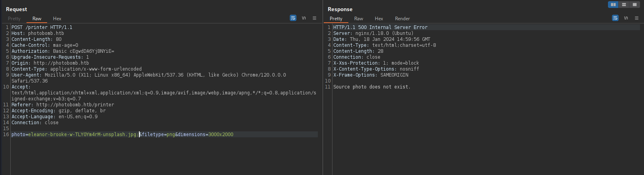
Task: Click the 'Source photo does not exist.' response body
Action: click(x=372, y=87)
